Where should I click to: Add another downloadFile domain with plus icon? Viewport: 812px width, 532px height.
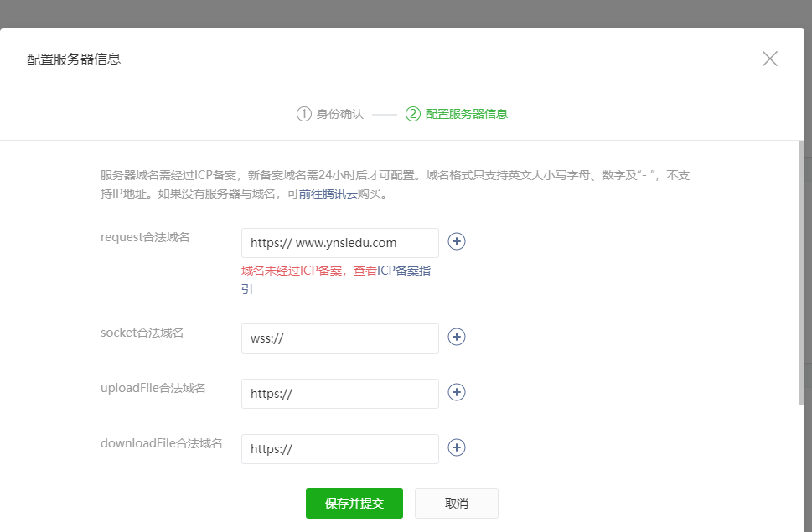[457, 447]
